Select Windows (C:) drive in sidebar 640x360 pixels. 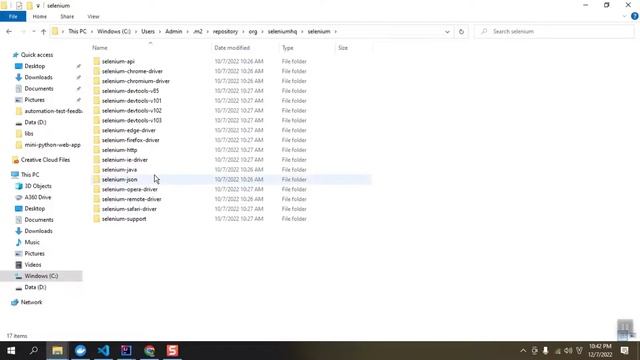(41, 276)
